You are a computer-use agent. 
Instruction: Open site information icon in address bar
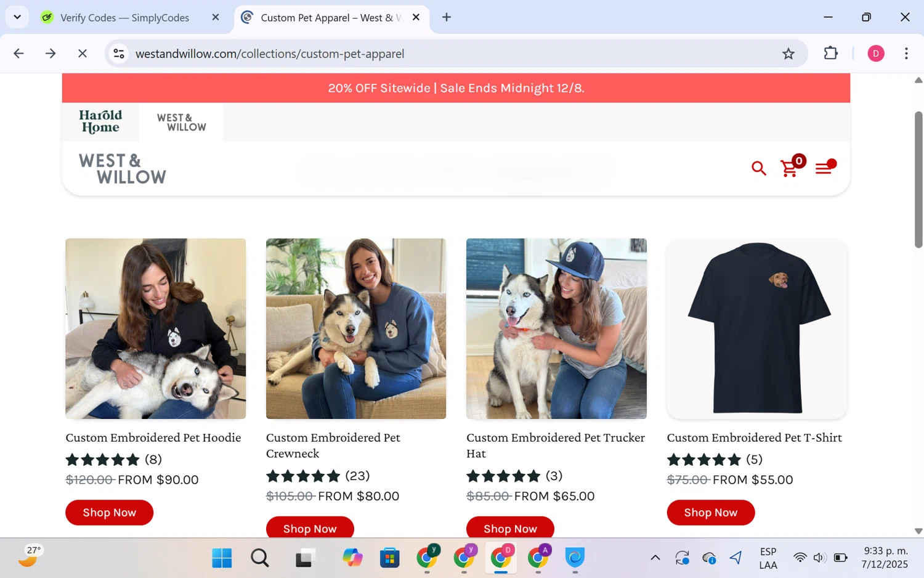point(119,54)
